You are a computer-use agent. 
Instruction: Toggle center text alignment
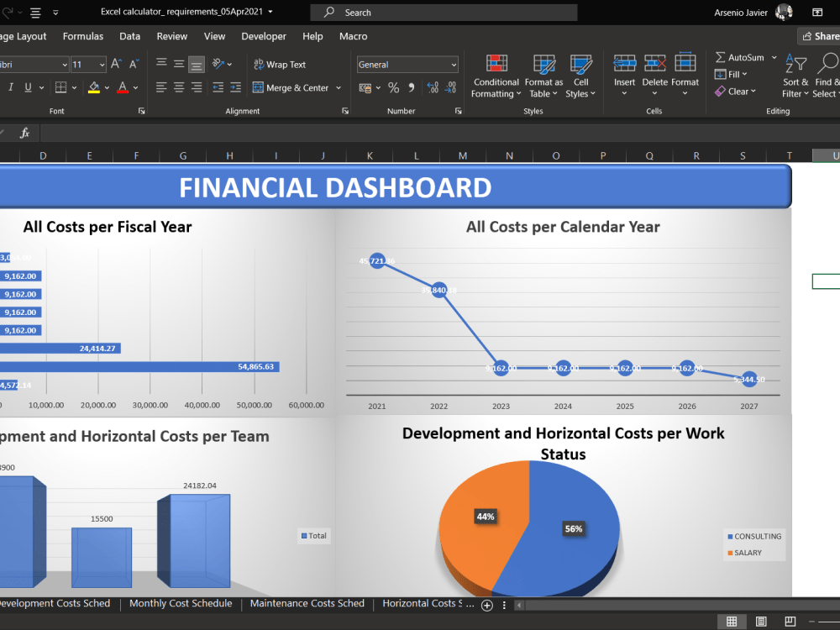point(177,87)
